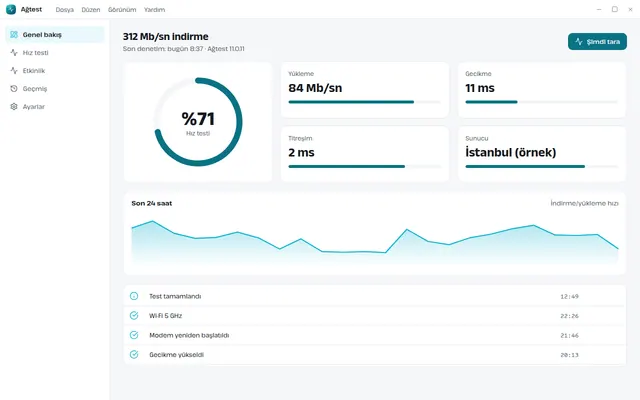Select the 11 ms latency value
The image size is (640, 400).
[480, 88]
